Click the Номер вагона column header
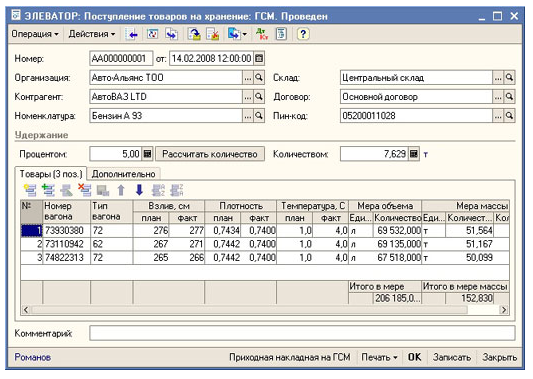This screenshot has height=379, width=533. coord(67,211)
